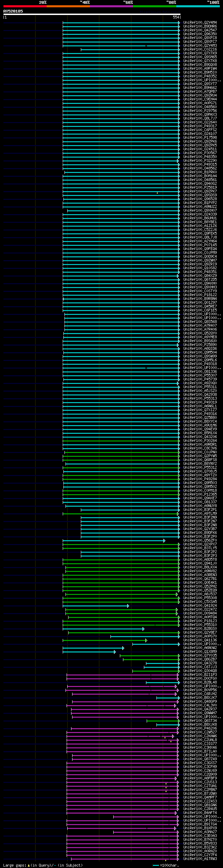Select hit label UniRef100_B2BGS0
The image size is (223, 868).
200,629
